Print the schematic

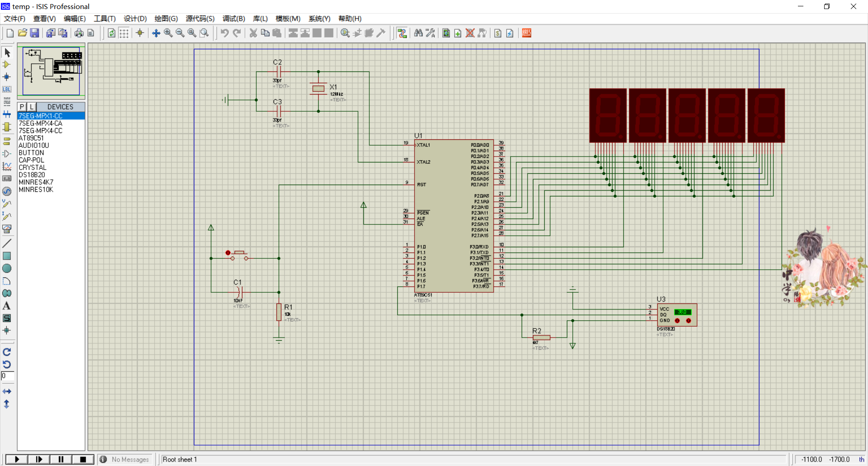[79, 33]
